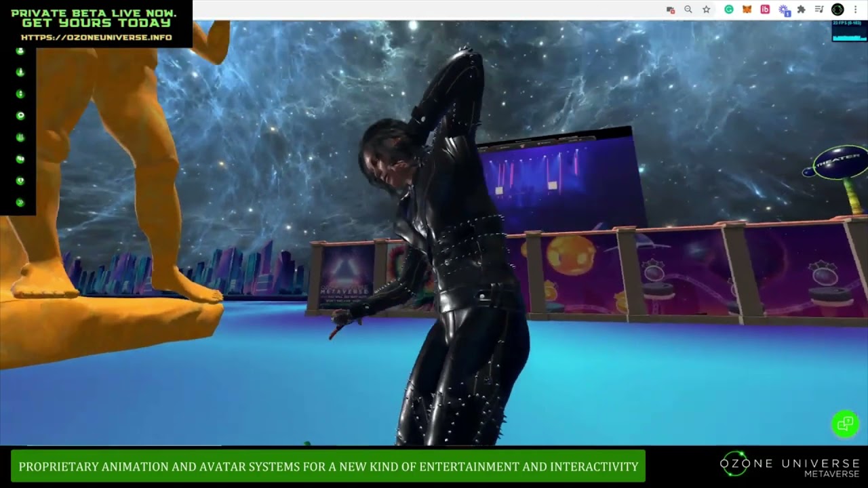
Task: Click the Grammarly extension icon
Action: pos(729,9)
